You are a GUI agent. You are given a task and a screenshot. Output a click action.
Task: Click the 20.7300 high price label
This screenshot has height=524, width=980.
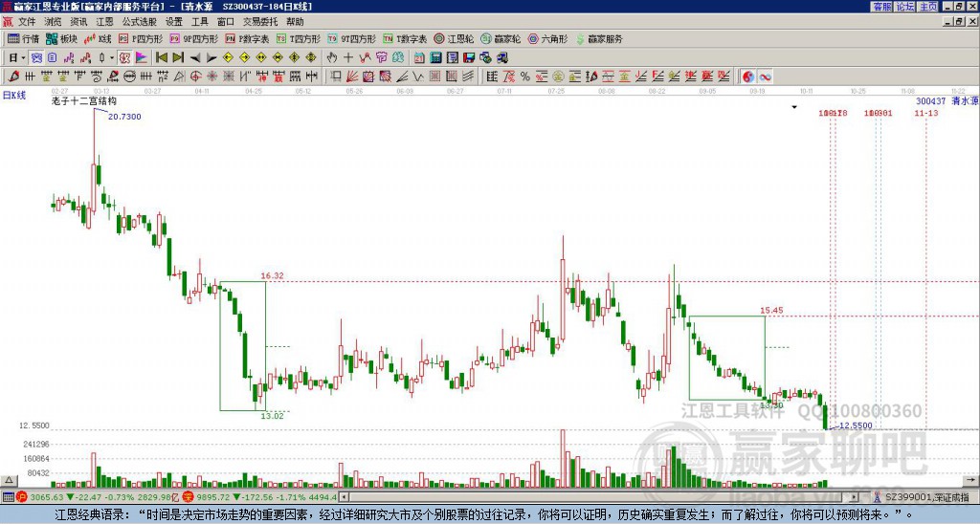124,117
